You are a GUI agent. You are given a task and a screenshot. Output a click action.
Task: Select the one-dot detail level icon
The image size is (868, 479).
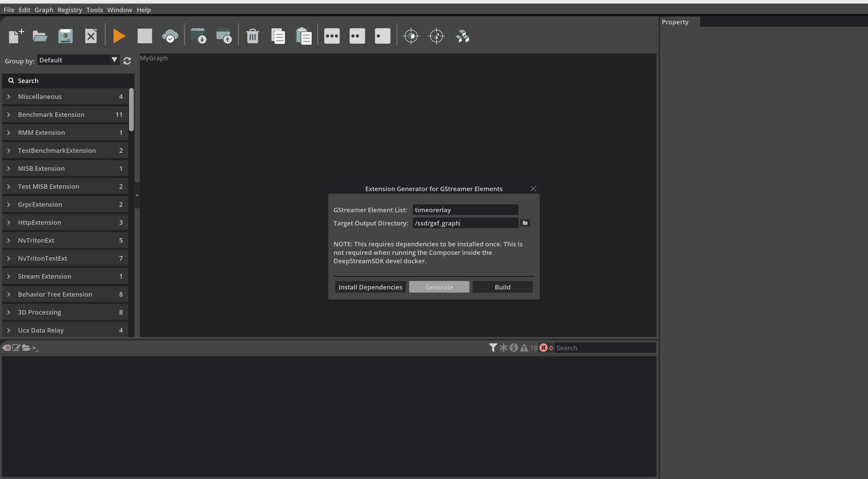pyautogui.click(x=383, y=36)
